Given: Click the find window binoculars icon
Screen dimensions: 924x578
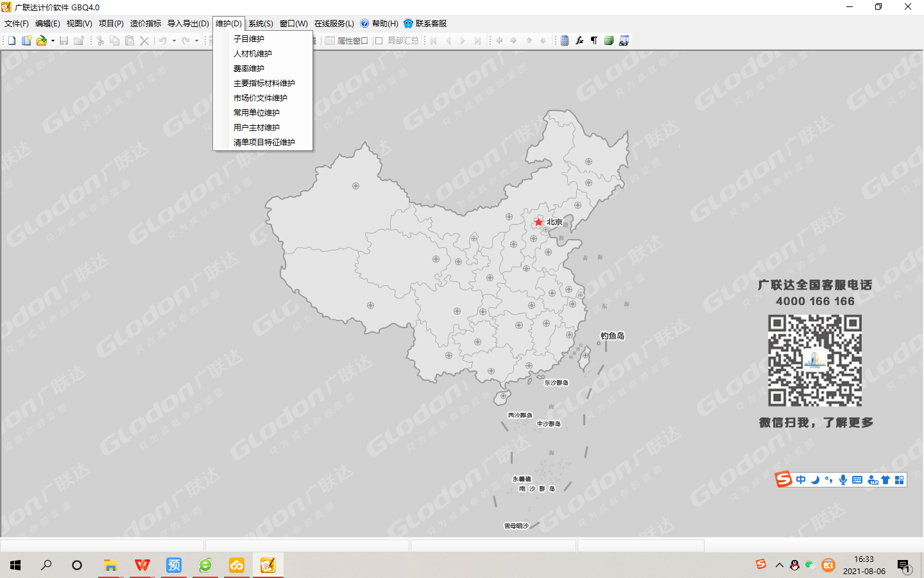Looking at the screenshot, I should click(624, 40).
